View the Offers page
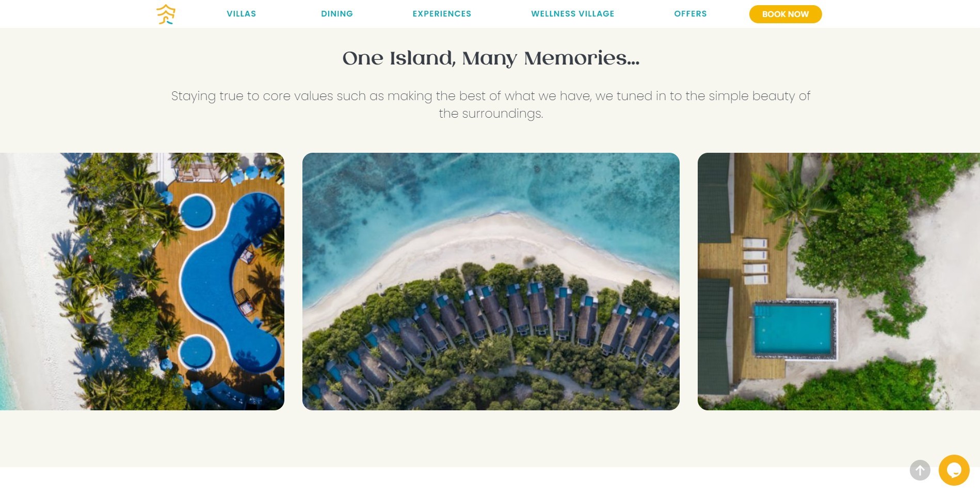 (690, 14)
